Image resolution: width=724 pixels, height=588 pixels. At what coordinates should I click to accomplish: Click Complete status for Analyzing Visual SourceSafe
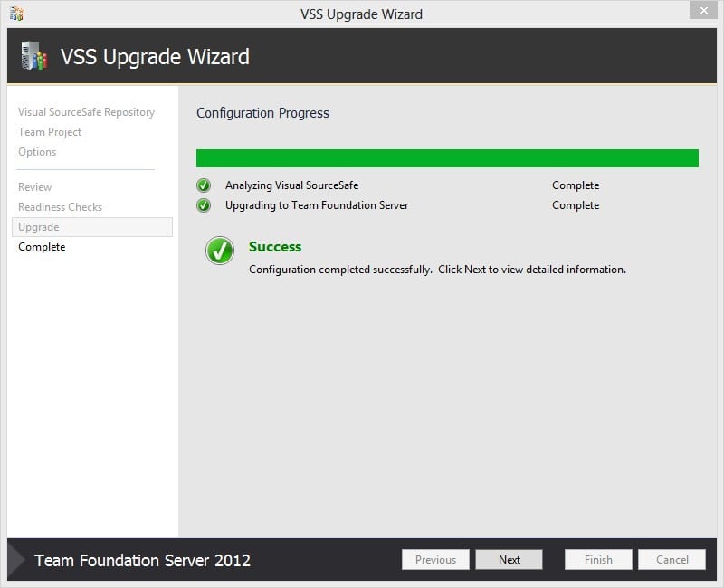(576, 185)
